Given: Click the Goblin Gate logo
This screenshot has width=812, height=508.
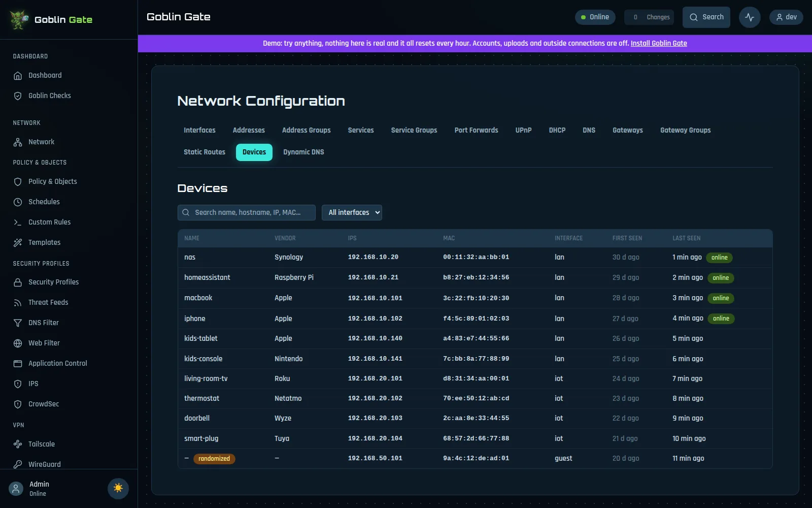Looking at the screenshot, I should coord(19,20).
